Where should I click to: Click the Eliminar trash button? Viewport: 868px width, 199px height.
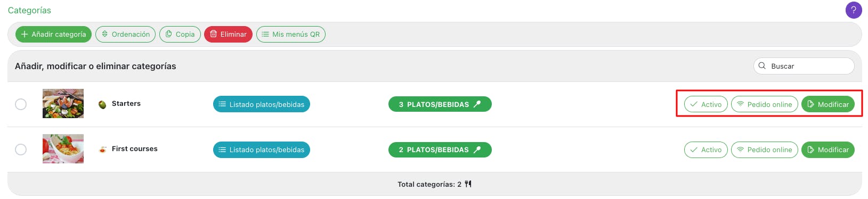pyautogui.click(x=228, y=35)
